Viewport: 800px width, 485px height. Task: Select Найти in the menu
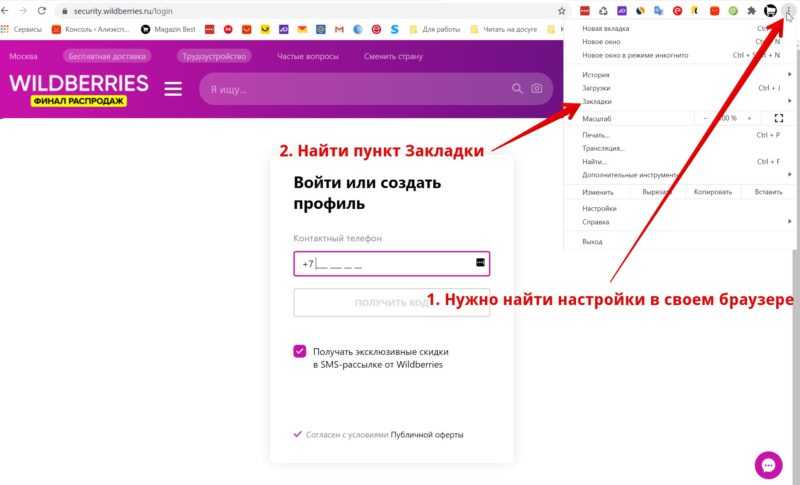pyautogui.click(x=681, y=162)
